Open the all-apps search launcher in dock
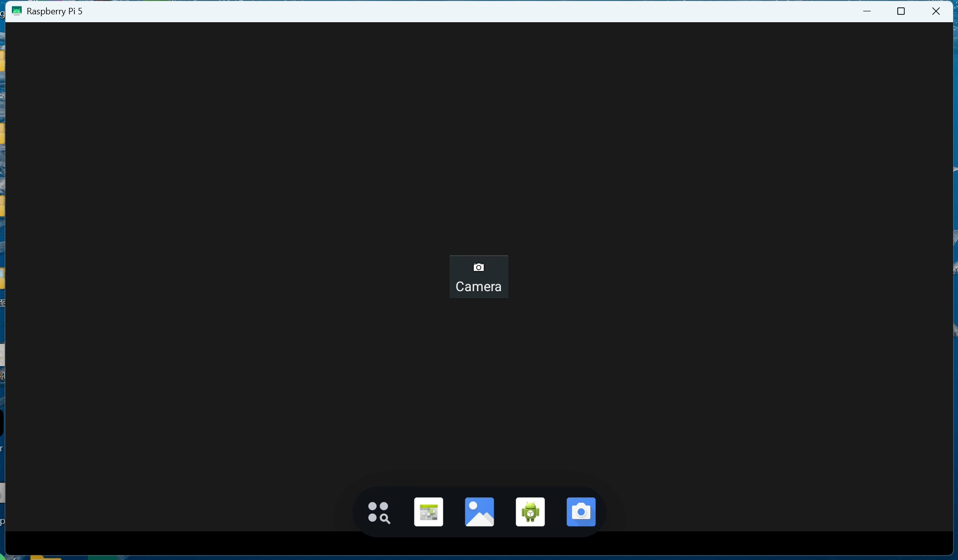 (379, 512)
